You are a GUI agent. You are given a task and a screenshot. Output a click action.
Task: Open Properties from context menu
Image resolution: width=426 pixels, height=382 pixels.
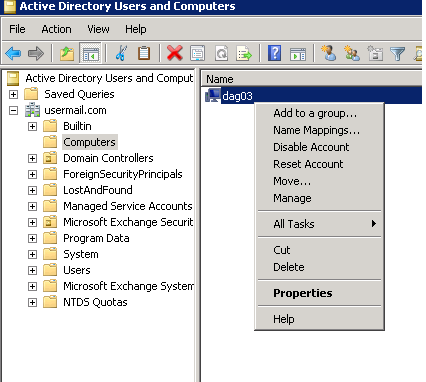(x=319, y=293)
